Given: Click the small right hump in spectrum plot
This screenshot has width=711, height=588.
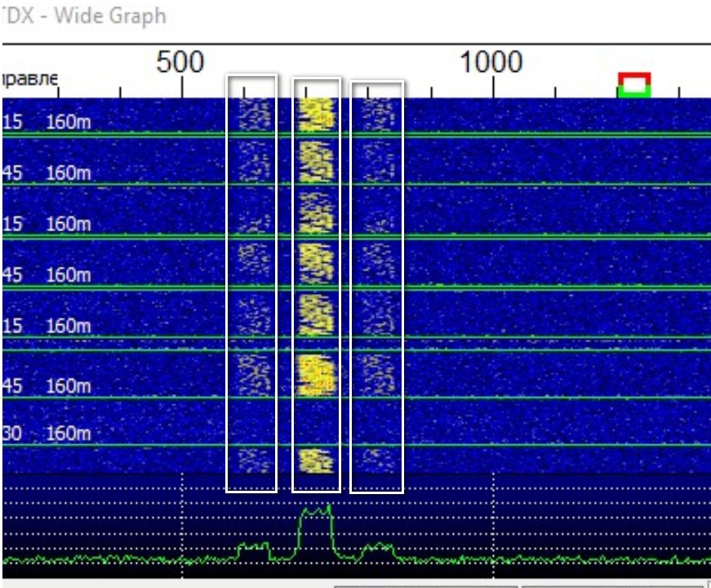Looking at the screenshot, I should (x=377, y=547).
